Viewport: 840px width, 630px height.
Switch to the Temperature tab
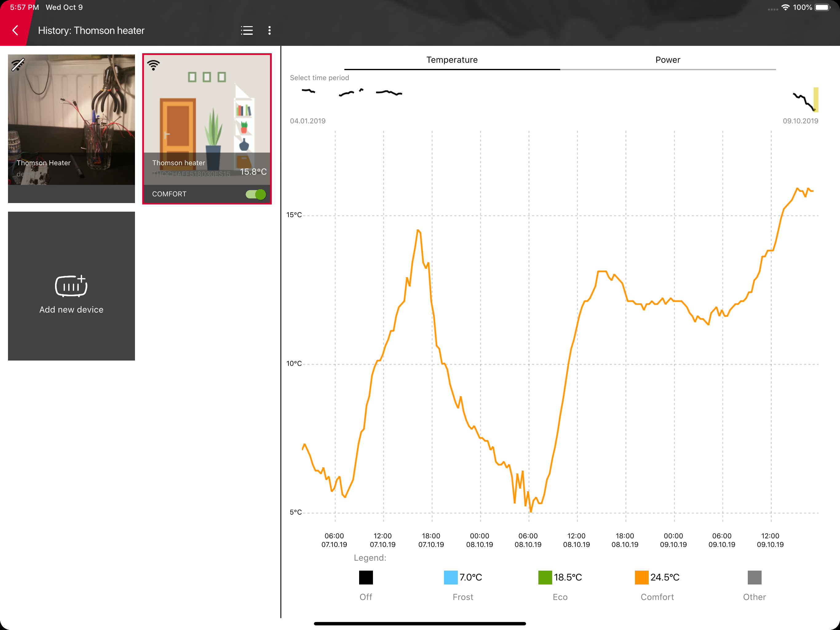pyautogui.click(x=452, y=60)
